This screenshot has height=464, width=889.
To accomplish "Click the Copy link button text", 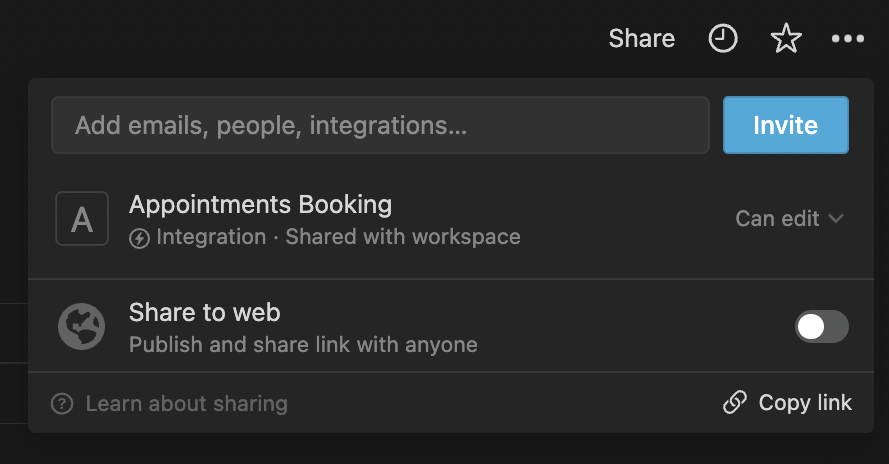I will click(805, 402).
